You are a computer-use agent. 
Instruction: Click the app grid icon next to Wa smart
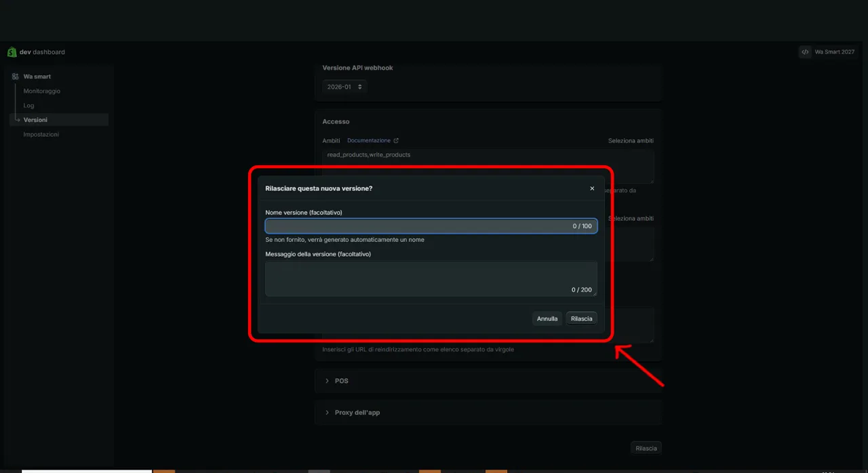click(x=16, y=77)
